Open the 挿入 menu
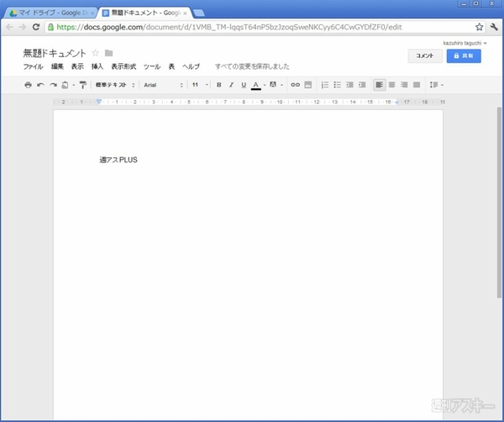504x422 pixels. click(97, 66)
